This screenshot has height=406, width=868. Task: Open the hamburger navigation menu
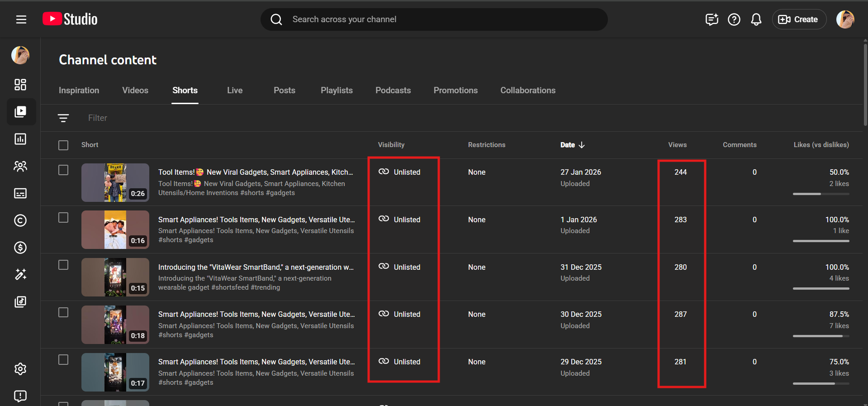(x=21, y=19)
